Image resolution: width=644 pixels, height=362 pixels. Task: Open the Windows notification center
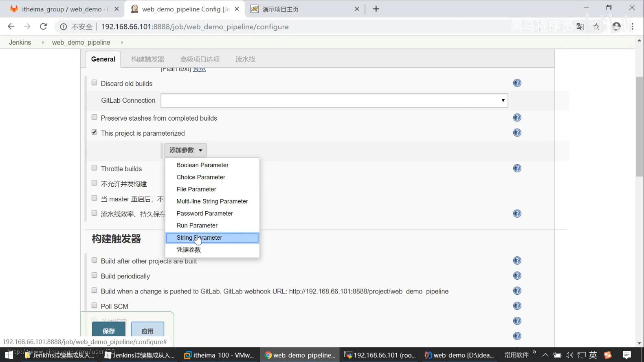coord(627,355)
